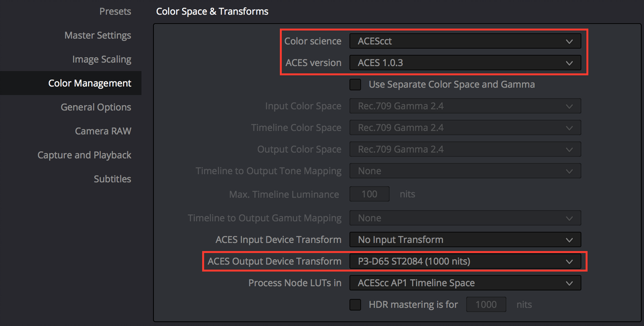
Task: Expand the ACES version dropdown
Action: click(x=465, y=63)
